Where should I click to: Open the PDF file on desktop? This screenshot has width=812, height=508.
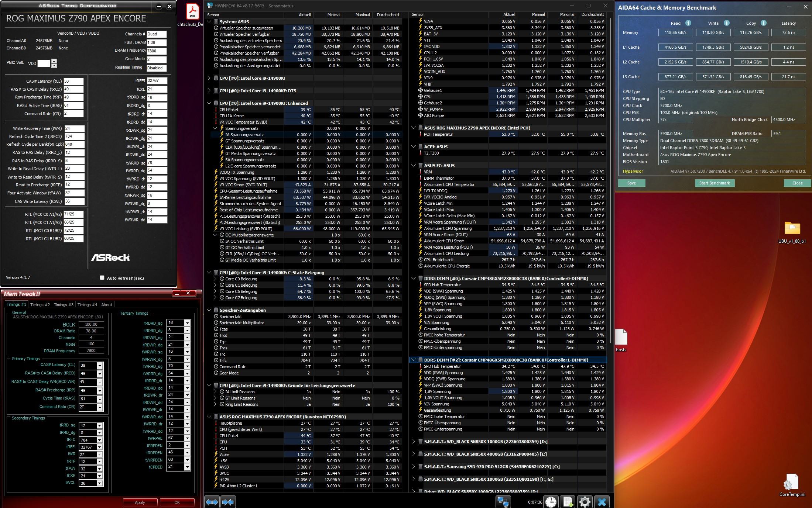tap(192, 11)
